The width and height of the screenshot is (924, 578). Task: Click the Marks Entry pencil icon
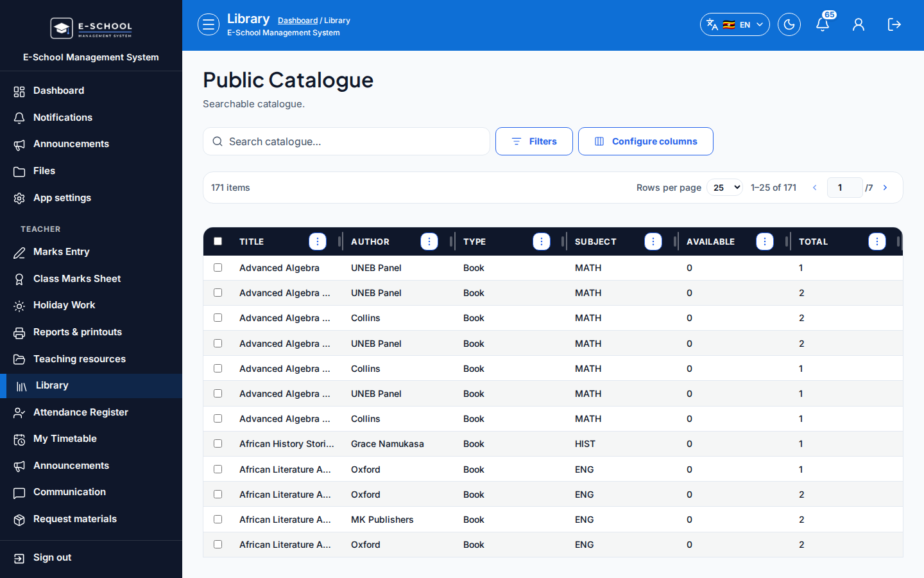tap(19, 252)
